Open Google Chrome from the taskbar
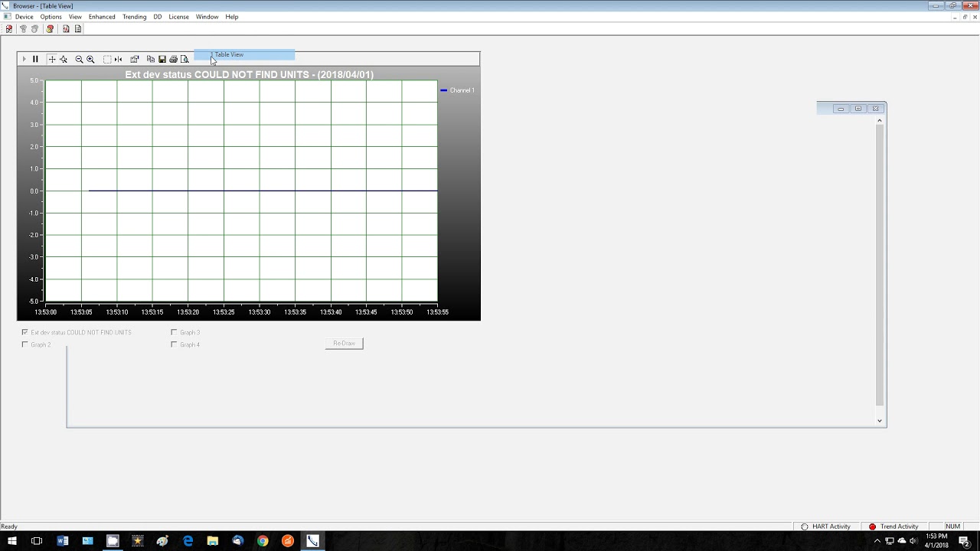This screenshot has height=551, width=980. [263, 541]
